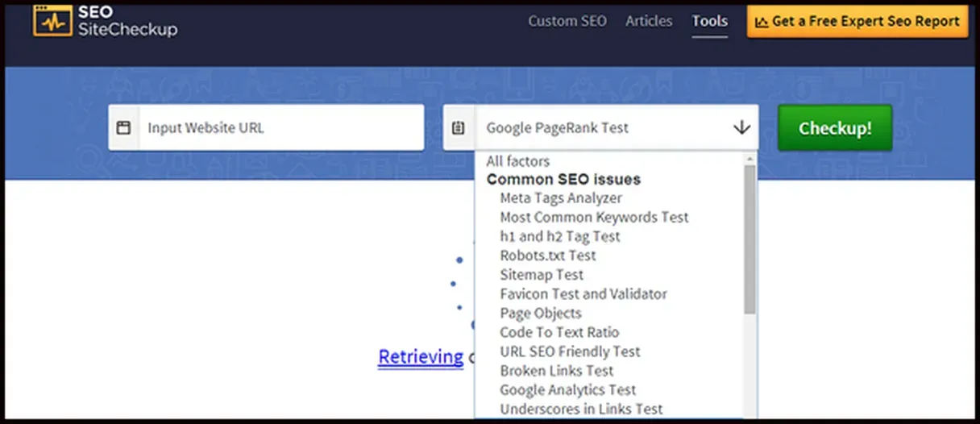Pick the Robots.txt Test option
The image size is (980, 424).
click(x=547, y=256)
